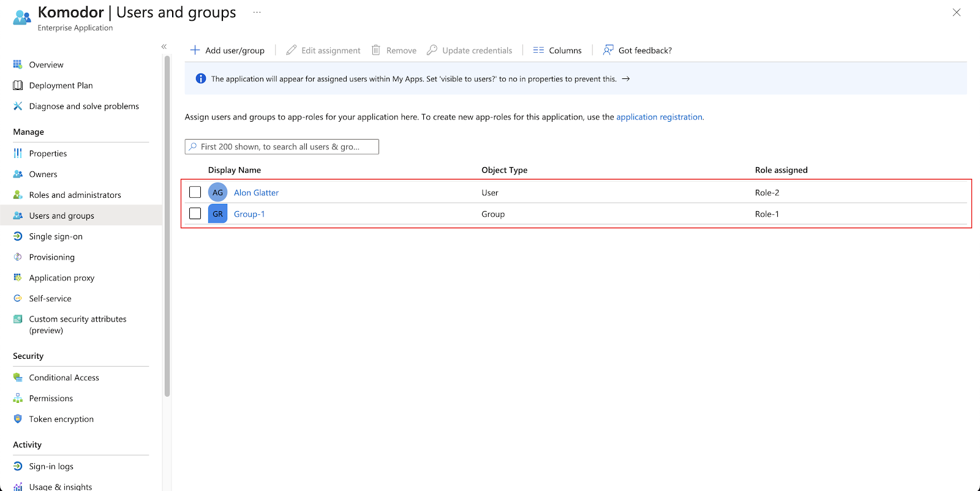Click the Add user/group button
This screenshot has width=980, height=491.
tap(227, 50)
